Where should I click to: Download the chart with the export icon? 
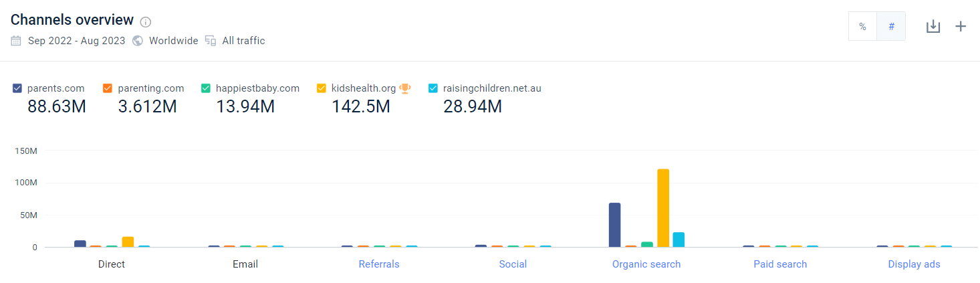click(933, 27)
